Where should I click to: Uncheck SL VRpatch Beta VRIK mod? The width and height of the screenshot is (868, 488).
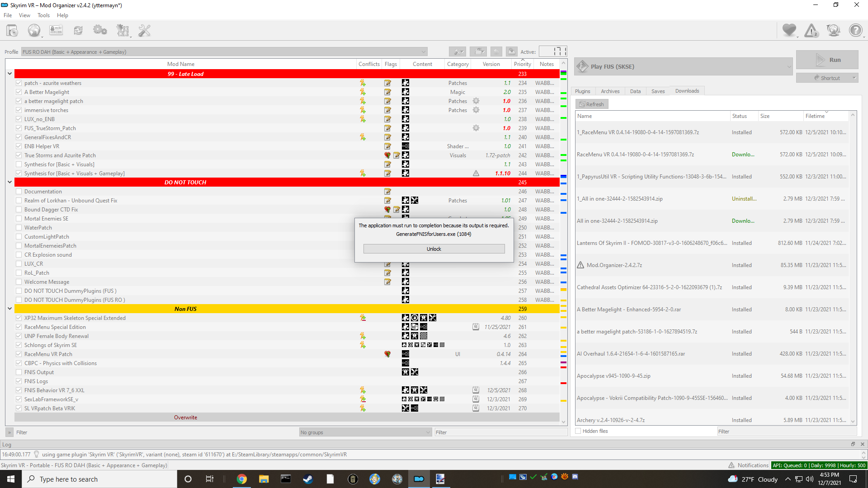click(19, 408)
